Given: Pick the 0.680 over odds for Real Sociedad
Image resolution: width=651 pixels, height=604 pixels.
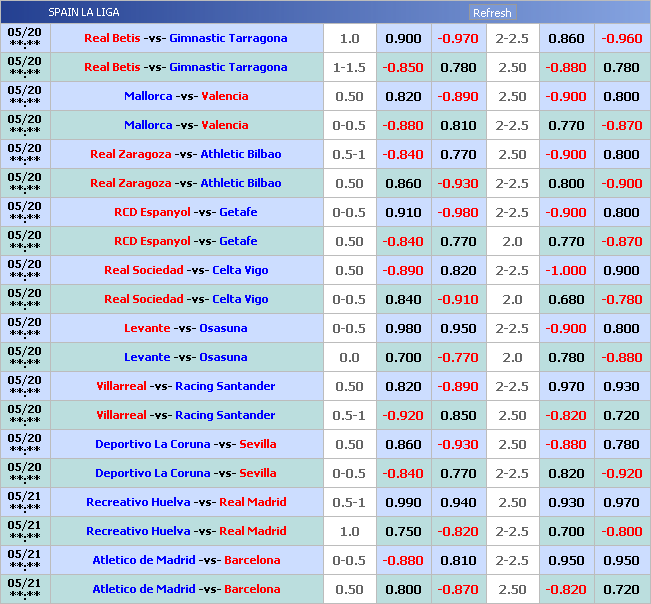Looking at the screenshot, I should [566, 300].
